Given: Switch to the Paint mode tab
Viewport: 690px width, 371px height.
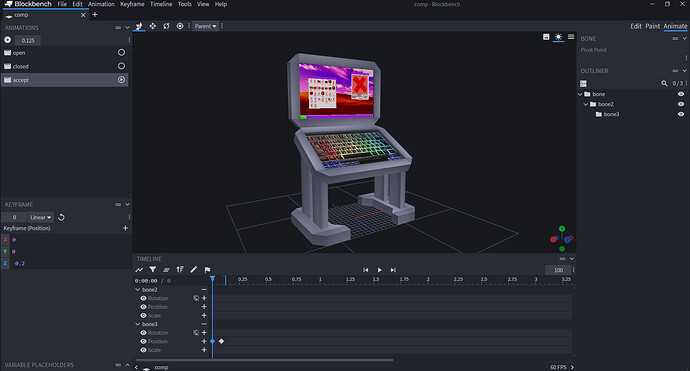Looking at the screenshot, I should 653,26.
